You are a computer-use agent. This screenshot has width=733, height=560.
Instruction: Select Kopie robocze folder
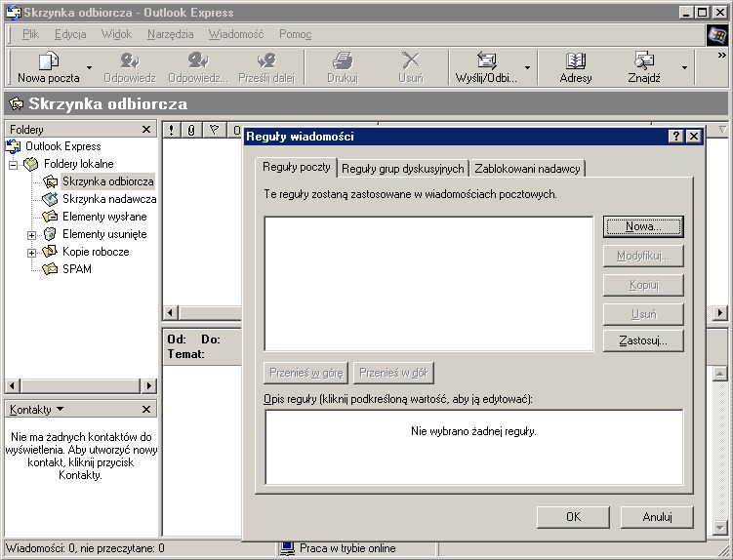(x=86, y=252)
